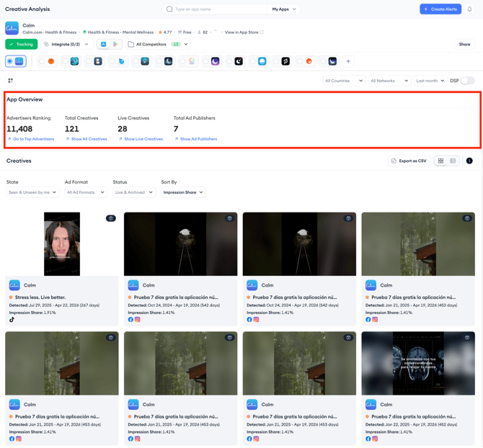
Task: Select the Google Play platform icon
Action: tap(115, 45)
